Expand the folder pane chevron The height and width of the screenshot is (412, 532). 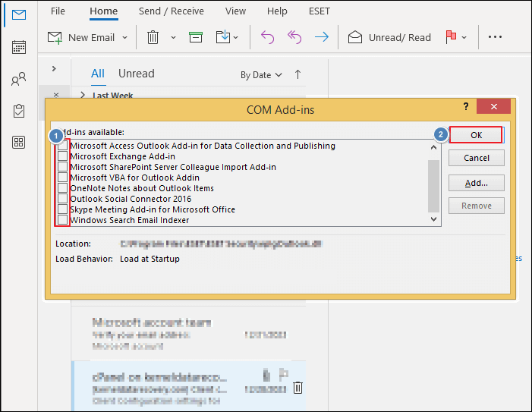54,69
